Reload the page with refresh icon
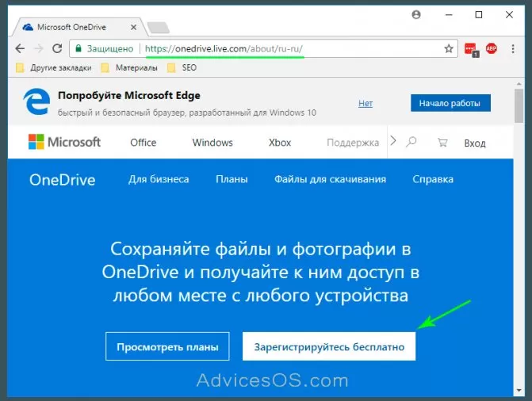The width and height of the screenshot is (532, 401). click(57, 48)
